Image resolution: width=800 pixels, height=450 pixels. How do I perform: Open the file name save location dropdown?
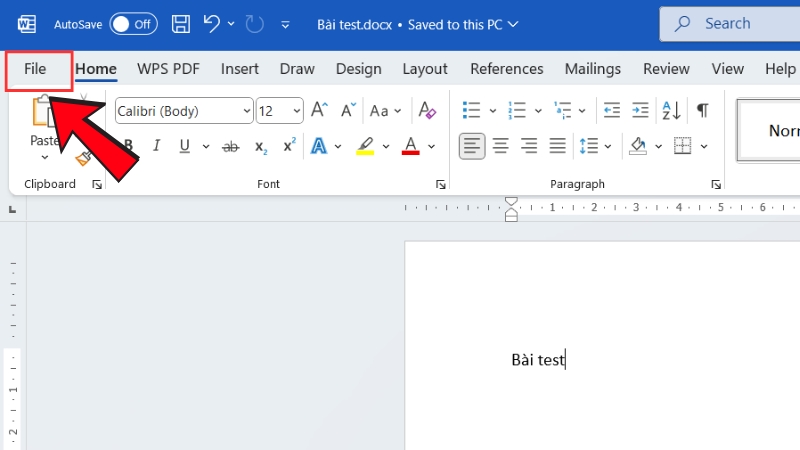pos(513,24)
